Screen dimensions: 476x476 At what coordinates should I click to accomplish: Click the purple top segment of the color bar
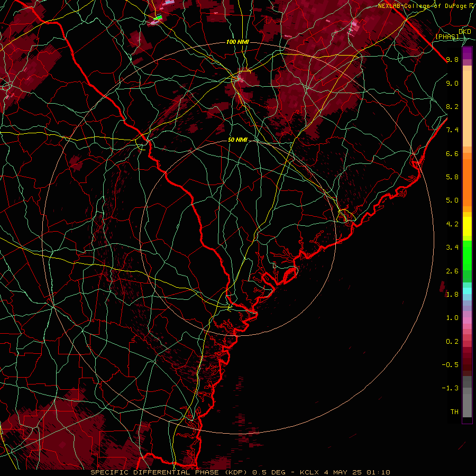tap(467, 53)
